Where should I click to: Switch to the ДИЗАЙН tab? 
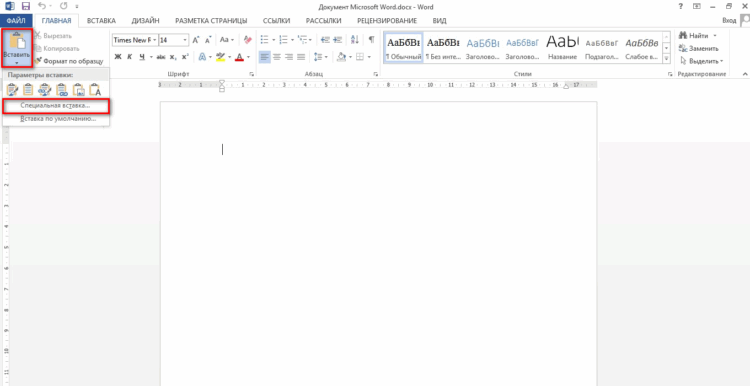(x=146, y=21)
